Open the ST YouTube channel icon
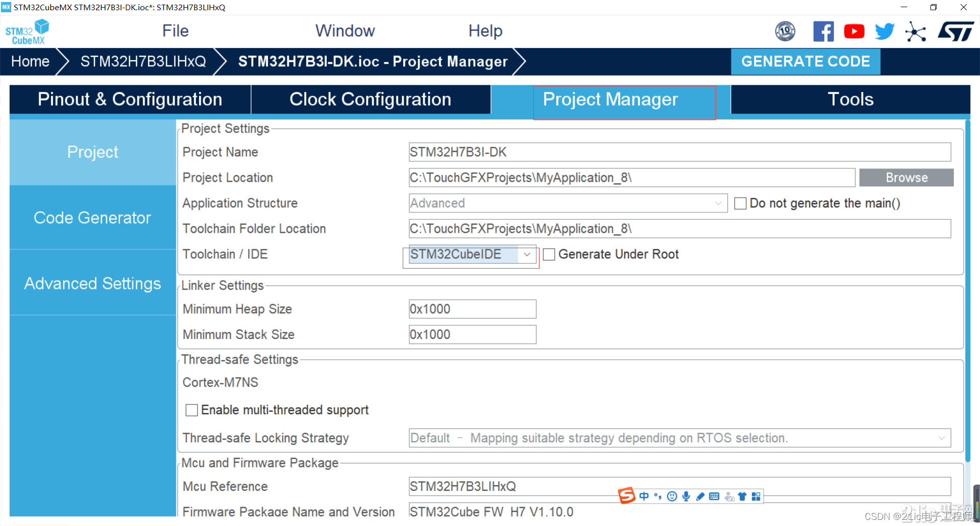This screenshot has height=526, width=980. 854,31
